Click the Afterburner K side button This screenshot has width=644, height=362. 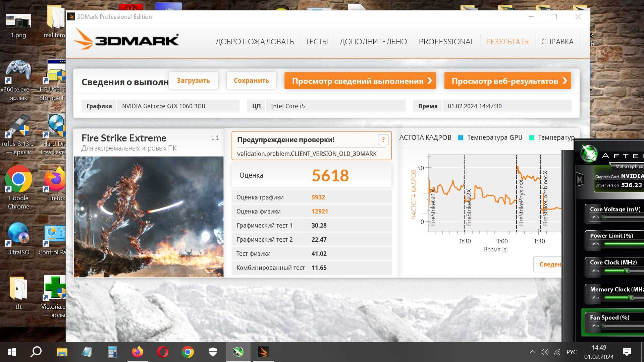580,180
